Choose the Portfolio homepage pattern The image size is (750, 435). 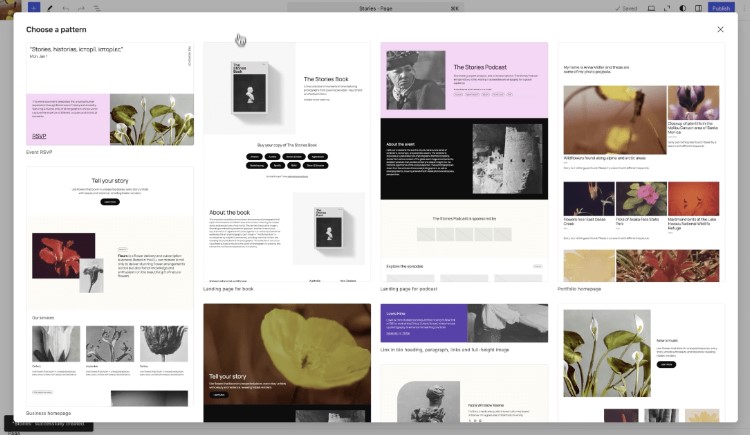tap(641, 162)
